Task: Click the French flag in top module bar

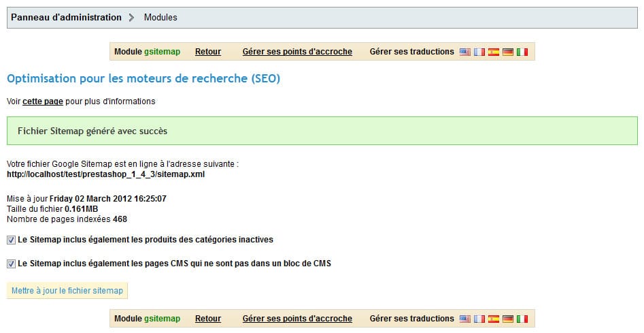Action: (x=479, y=52)
